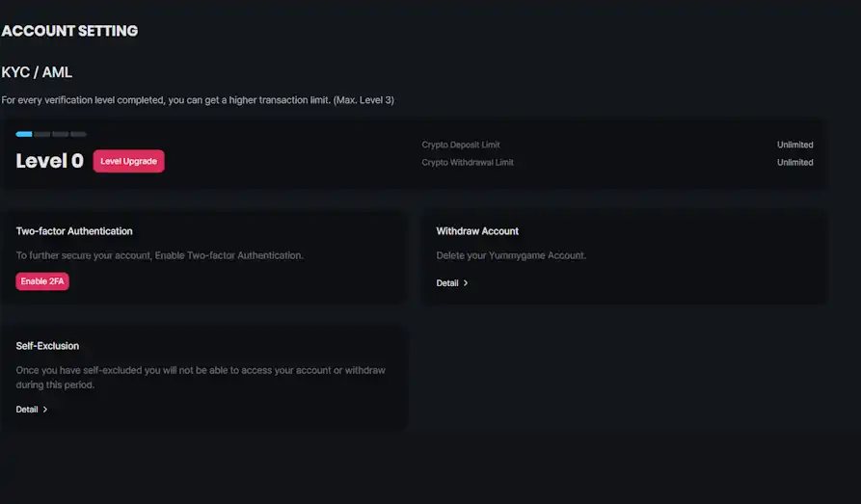Click Unlimited value for Crypto Deposit Limit

(794, 145)
